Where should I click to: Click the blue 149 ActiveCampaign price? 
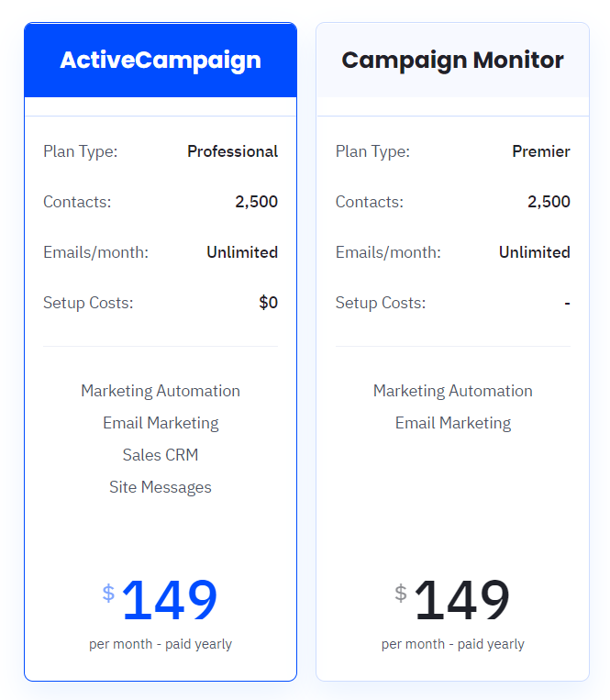tap(170, 600)
